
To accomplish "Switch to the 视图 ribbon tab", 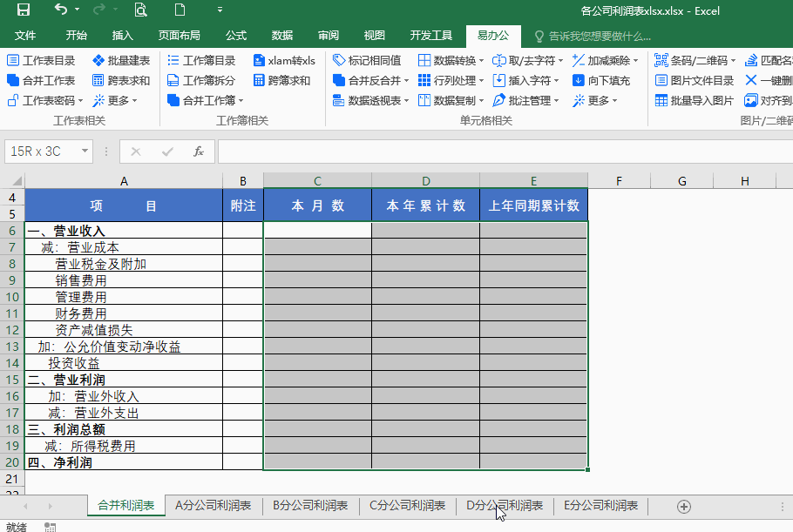I will click(x=374, y=36).
